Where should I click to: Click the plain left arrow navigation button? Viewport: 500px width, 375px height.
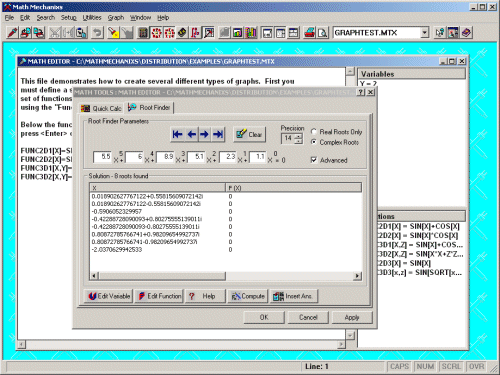(191, 134)
